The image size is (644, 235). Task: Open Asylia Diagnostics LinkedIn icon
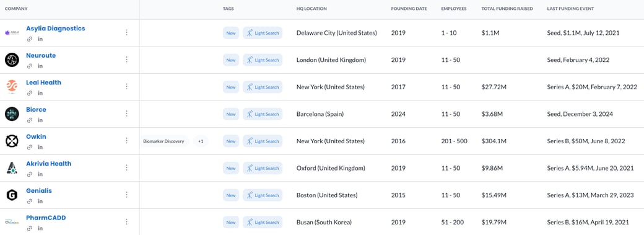[x=40, y=39]
